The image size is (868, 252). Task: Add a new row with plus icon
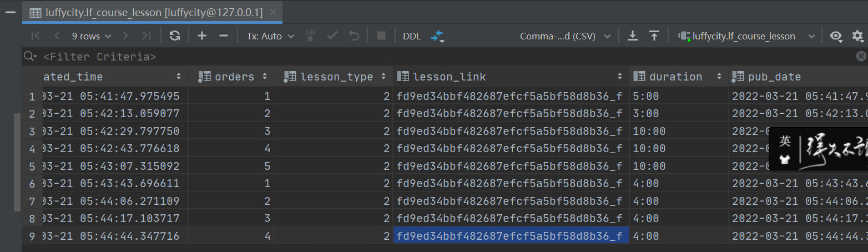pyautogui.click(x=202, y=36)
